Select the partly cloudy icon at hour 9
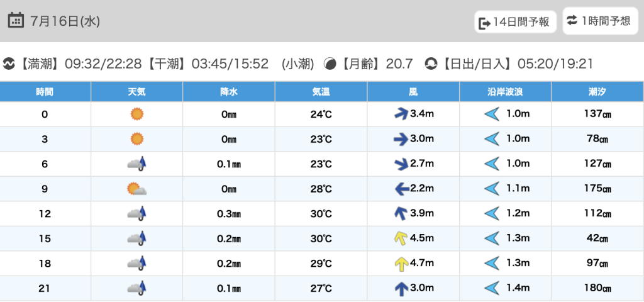This screenshot has width=644, height=302. [x=136, y=189]
